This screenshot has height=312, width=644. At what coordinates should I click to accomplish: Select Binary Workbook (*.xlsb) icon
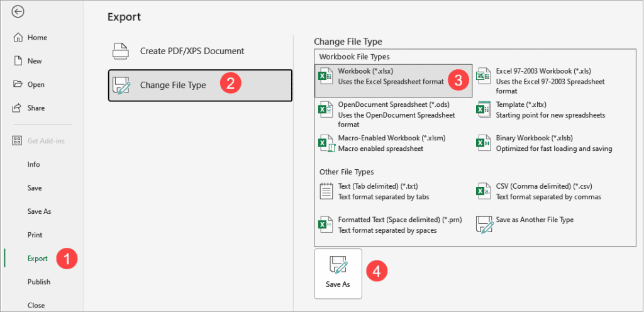(483, 143)
